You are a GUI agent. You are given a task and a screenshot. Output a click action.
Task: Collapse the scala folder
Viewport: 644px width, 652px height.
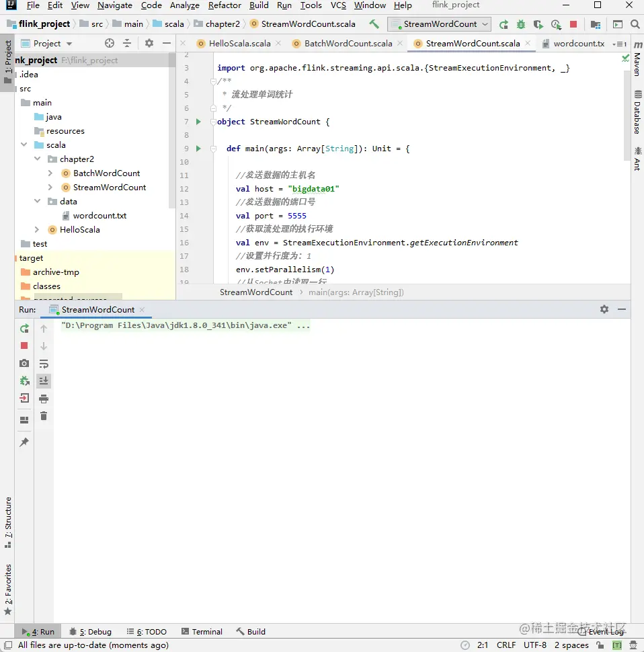tap(24, 145)
